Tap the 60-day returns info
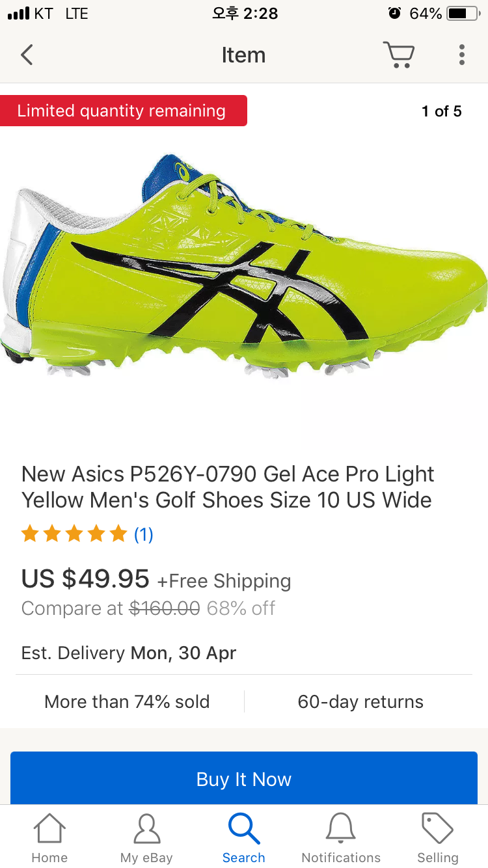The height and width of the screenshot is (868, 488). [x=360, y=701]
